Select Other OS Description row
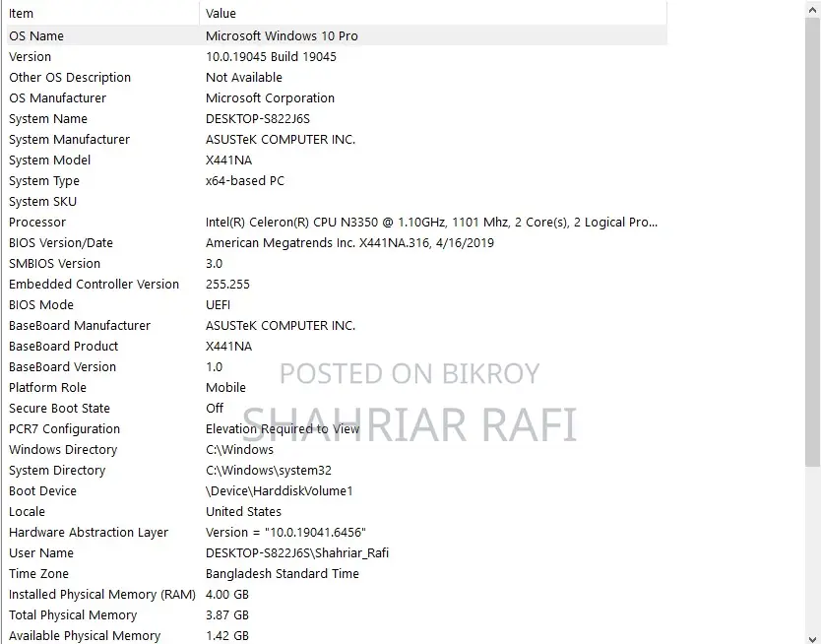Image resolution: width=821 pixels, height=644 pixels. 336,77
